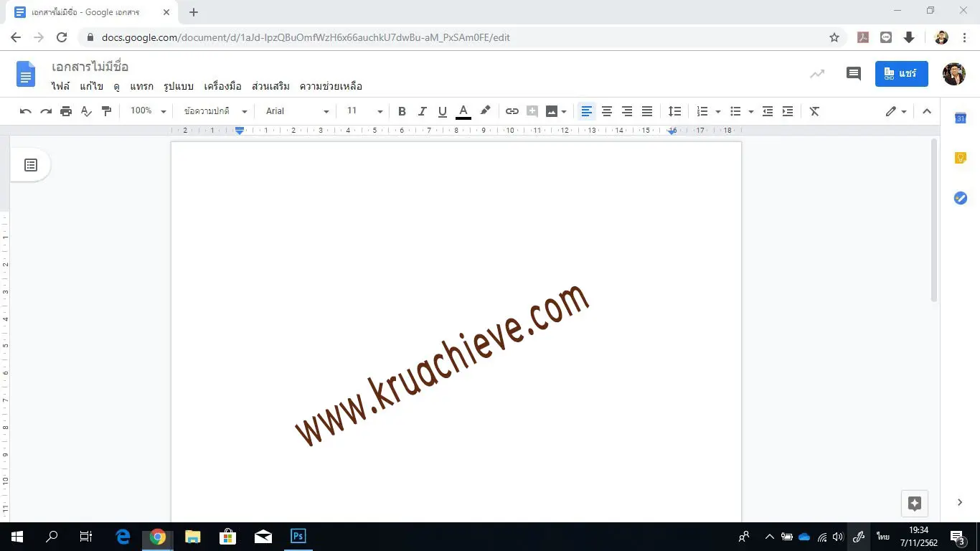View activity dashboard trend icon
980x551 pixels.
pyautogui.click(x=817, y=73)
